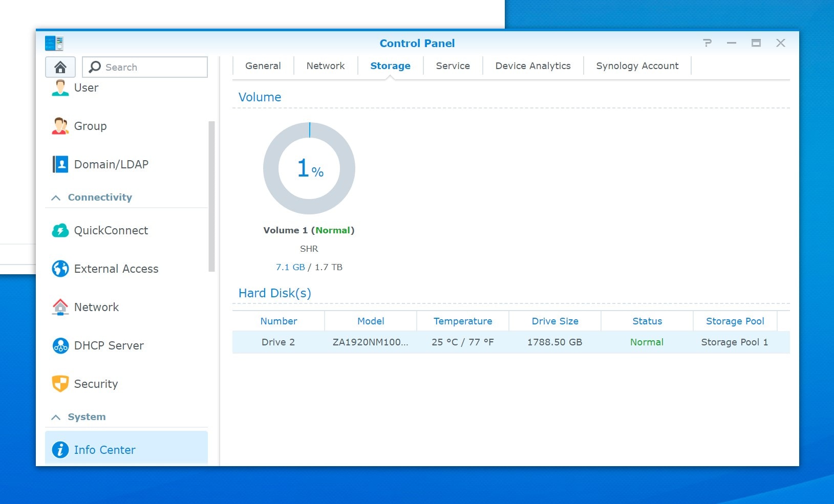Open the Synology Account tab
Image resolution: width=834 pixels, height=504 pixels.
coord(637,66)
